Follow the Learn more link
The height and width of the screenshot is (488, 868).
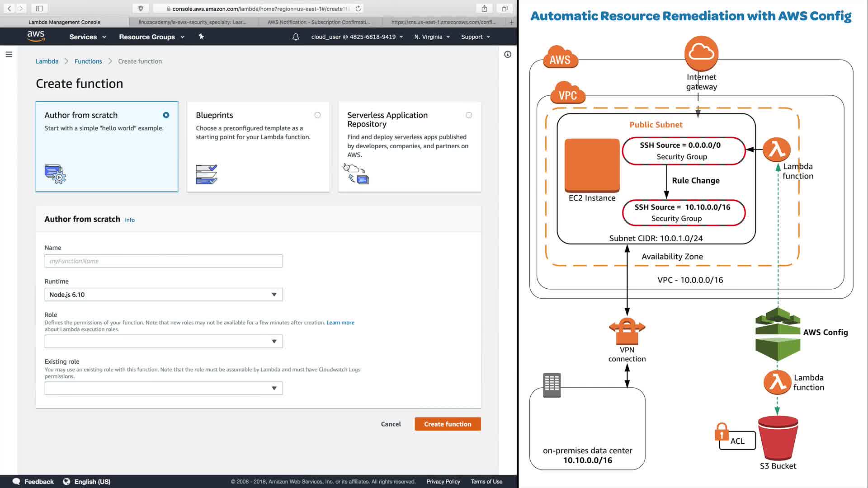(x=340, y=323)
